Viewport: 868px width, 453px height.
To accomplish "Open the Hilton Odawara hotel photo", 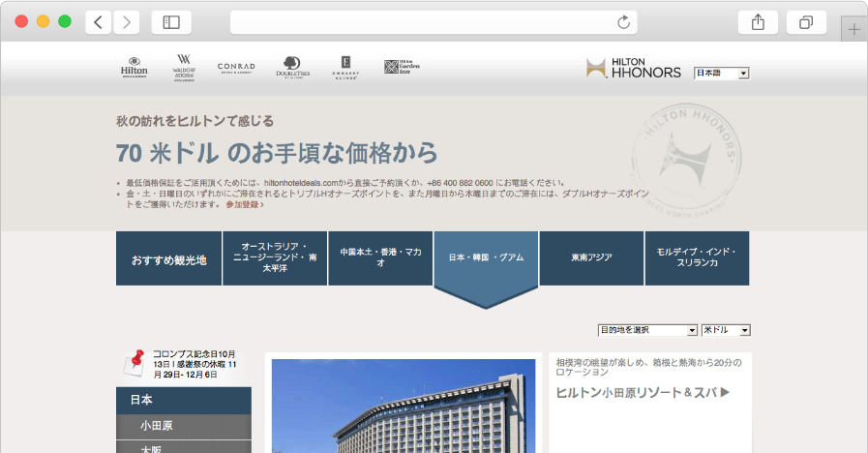I will coord(404,406).
